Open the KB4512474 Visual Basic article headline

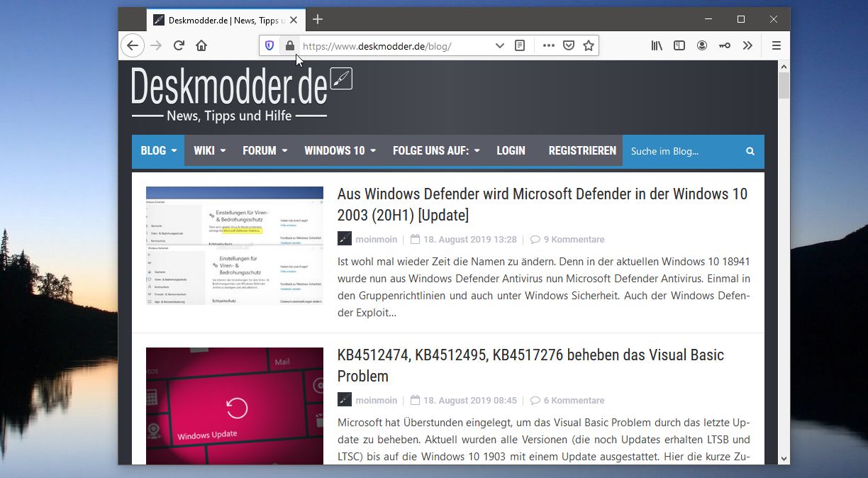[530, 365]
